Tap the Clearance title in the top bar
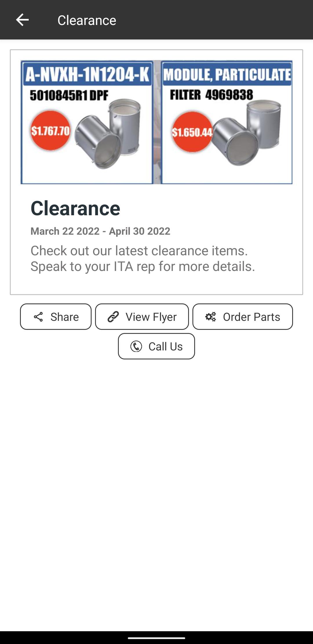The image size is (313, 644). click(x=87, y=20)
